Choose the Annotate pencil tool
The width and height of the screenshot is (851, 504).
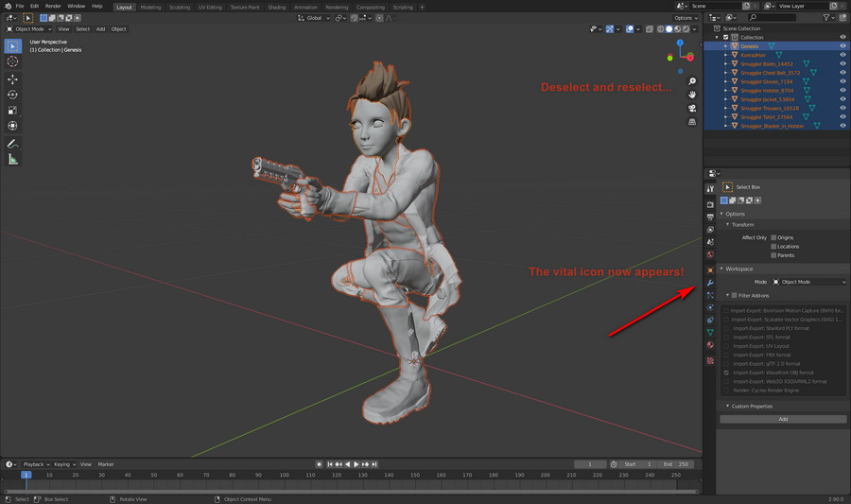point(13,144)
